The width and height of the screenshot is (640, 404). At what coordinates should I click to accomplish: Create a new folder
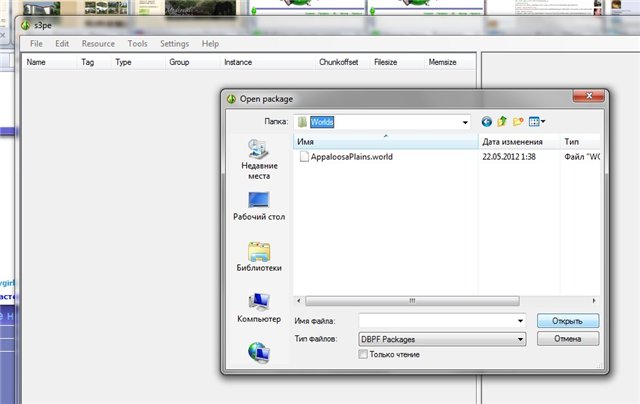click(518, 122)
